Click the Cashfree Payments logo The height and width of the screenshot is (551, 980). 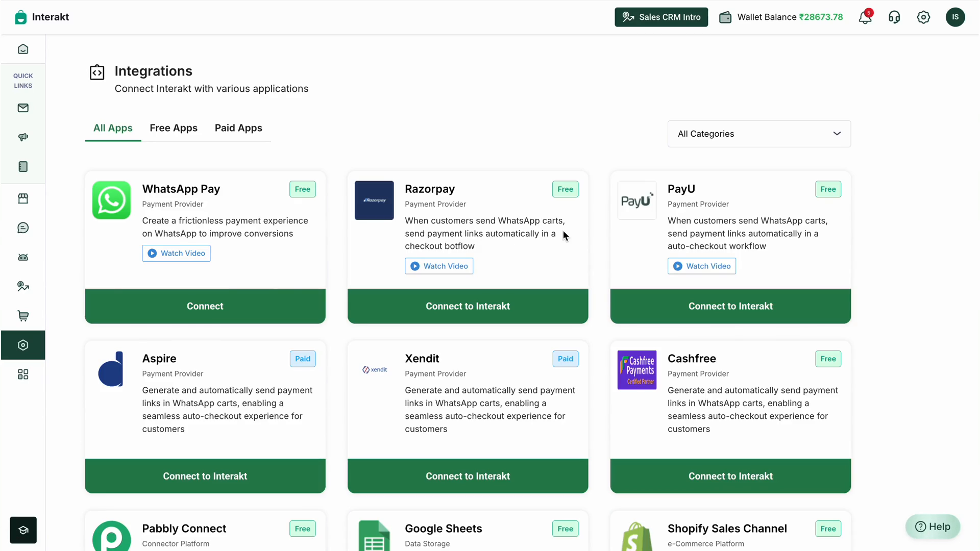(x=637, y=370)
